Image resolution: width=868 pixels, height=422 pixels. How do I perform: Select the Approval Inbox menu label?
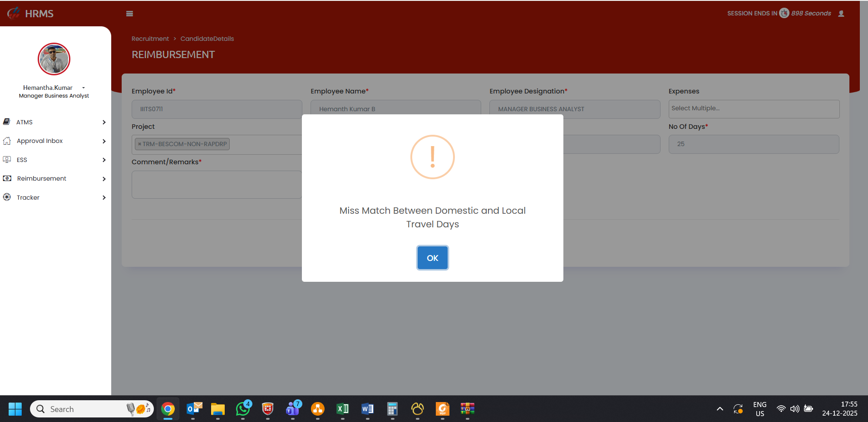[40, 141]
